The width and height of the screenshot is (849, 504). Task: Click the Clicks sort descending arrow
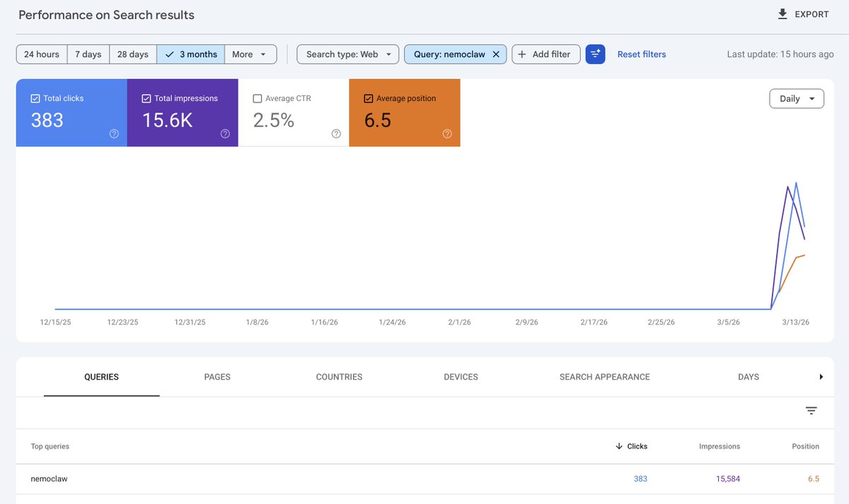pyautogui.click(x=619, y=446)
